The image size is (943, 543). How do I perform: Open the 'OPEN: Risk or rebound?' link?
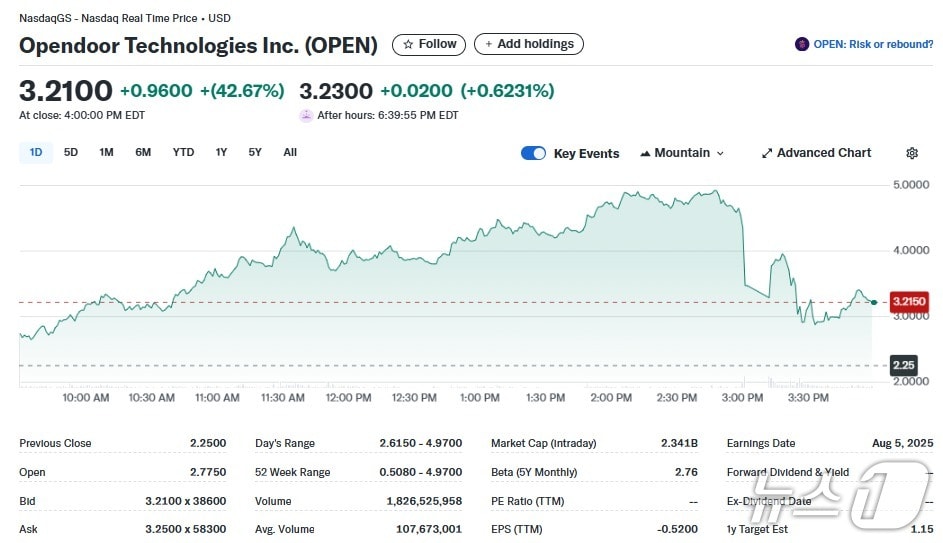click(x=872, y=44)
